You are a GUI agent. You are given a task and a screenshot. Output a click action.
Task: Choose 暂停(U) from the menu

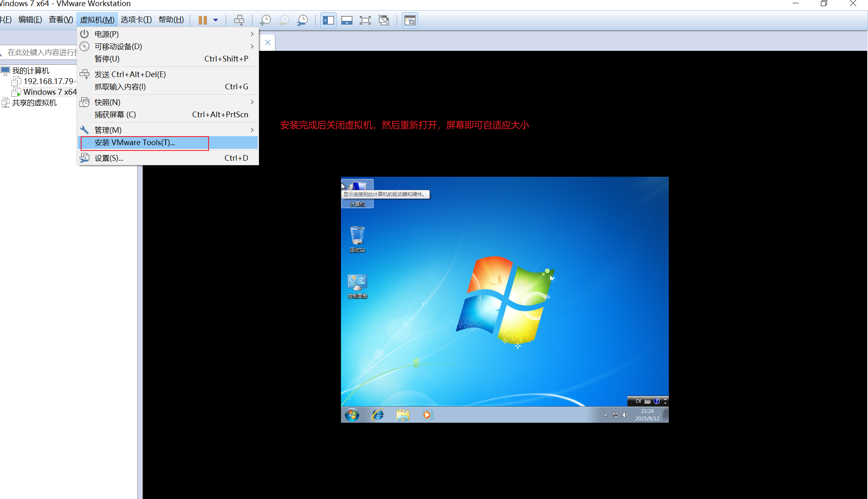click(x=168, y=59)
